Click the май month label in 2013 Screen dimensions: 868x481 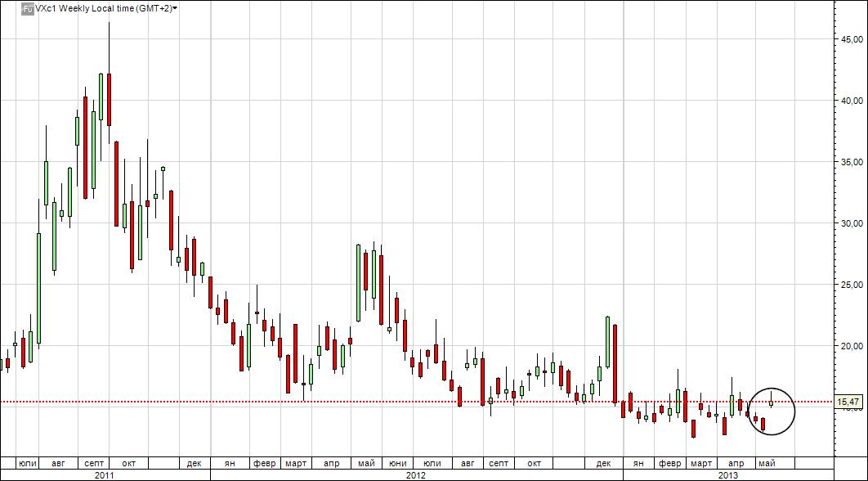coord(766,463)
